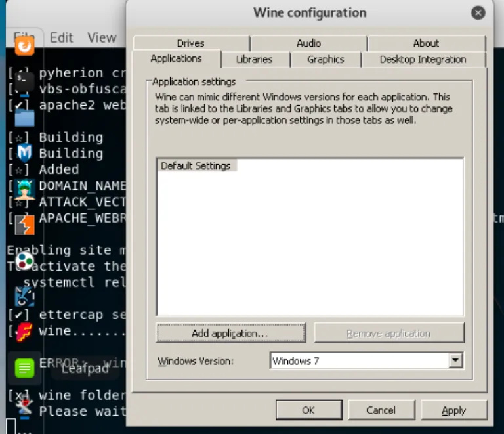Expand the Windows Version dropdown arrow
Viewport: 504px width, 434px height.
[455, 360]
